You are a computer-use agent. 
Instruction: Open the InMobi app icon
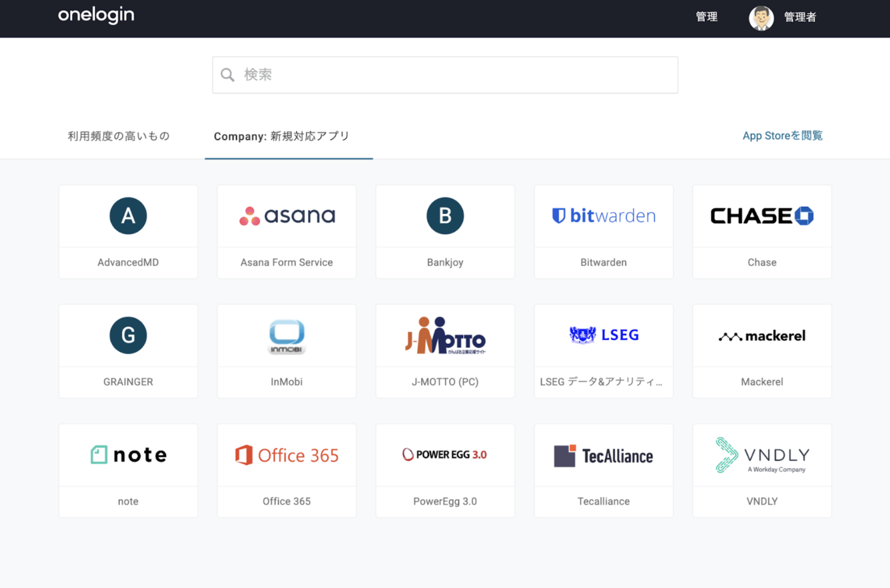286,336
